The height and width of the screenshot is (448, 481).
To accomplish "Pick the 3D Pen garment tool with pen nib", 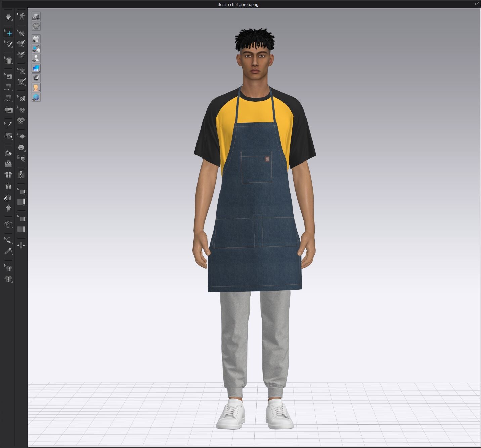I will coord(21,44).
